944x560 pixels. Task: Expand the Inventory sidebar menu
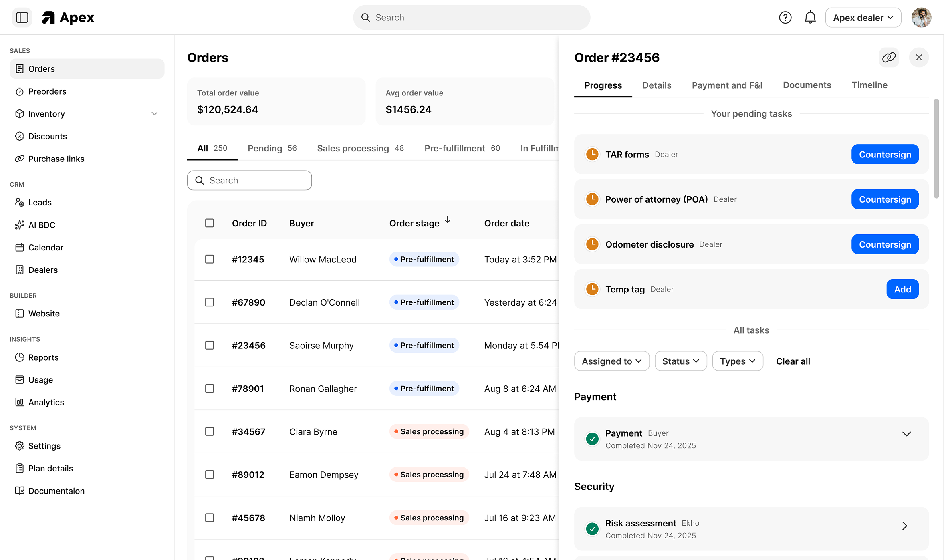155,114
